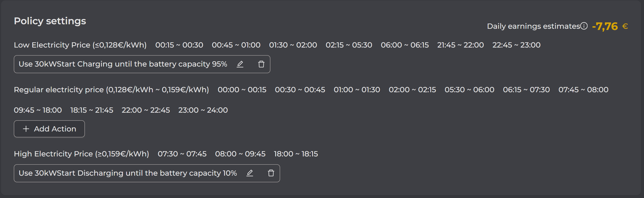Select the 18:00 ~ 18:15 time slot
Viewport: 644px width, 198px height.
coord(296,154)
